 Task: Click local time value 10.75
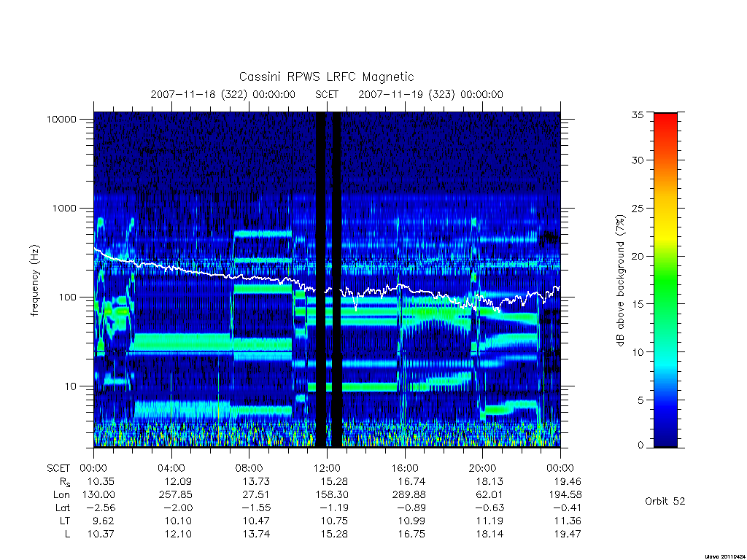click(334, 521)
